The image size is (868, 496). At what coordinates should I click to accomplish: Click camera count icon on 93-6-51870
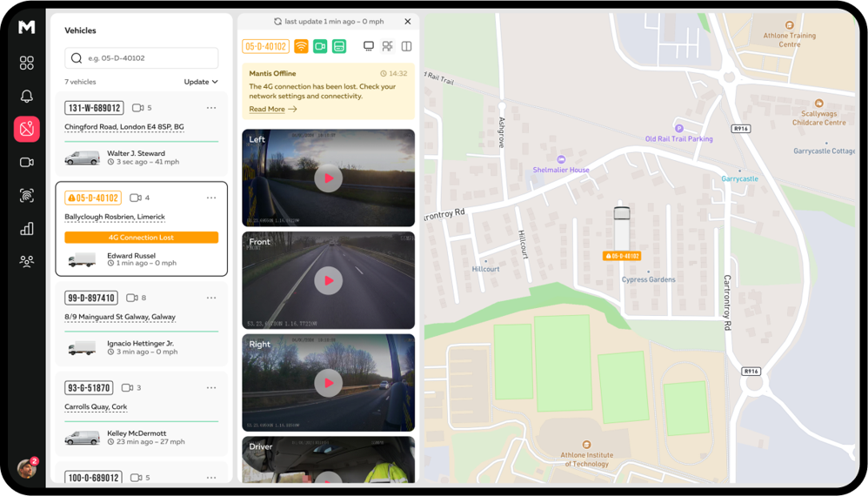[127, 387]
